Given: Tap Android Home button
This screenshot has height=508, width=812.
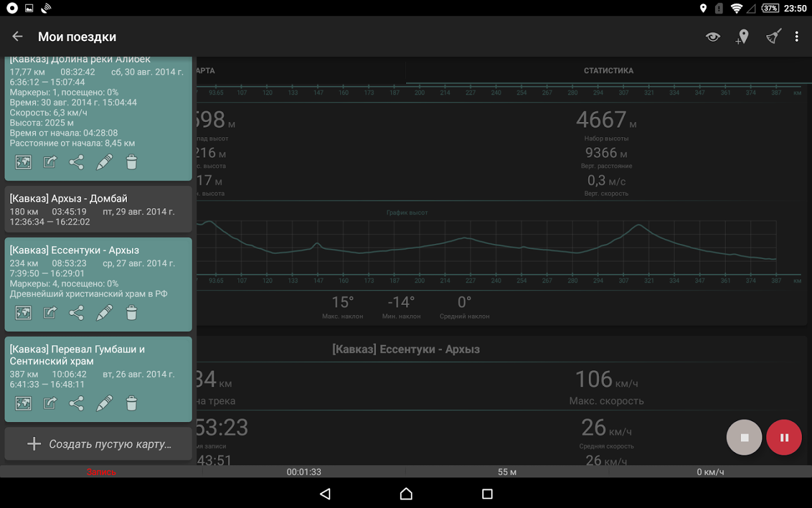Looking at the screenshot, I should (x=406, y=494).
